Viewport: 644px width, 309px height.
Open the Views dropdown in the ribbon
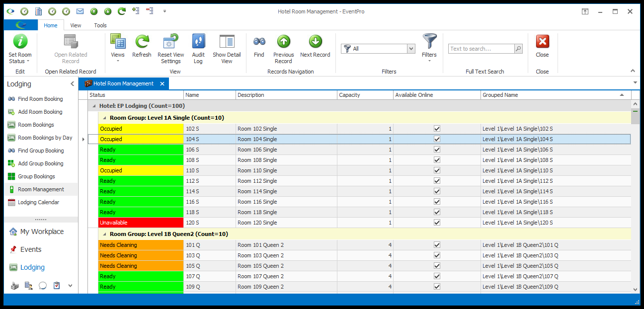(x=118, y=49)
